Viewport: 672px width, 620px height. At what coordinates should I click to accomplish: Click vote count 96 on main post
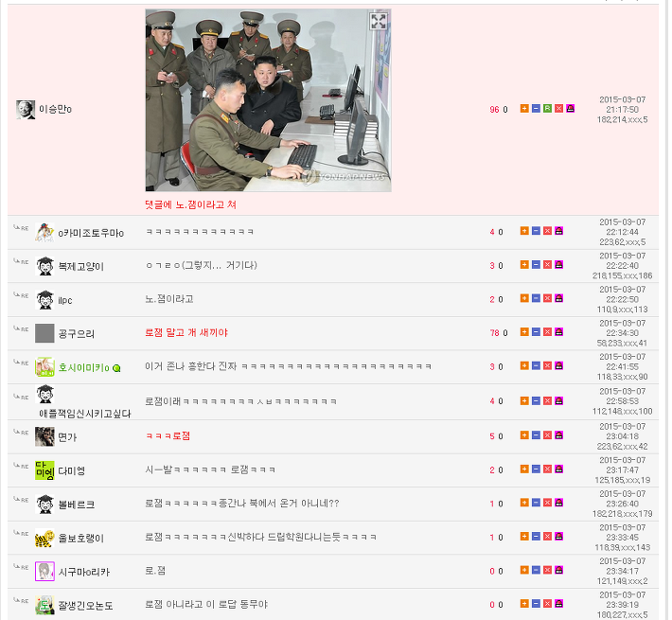494,110
